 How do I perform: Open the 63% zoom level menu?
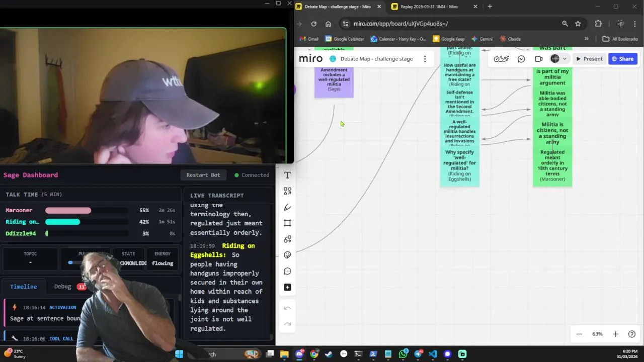(597, 334)
